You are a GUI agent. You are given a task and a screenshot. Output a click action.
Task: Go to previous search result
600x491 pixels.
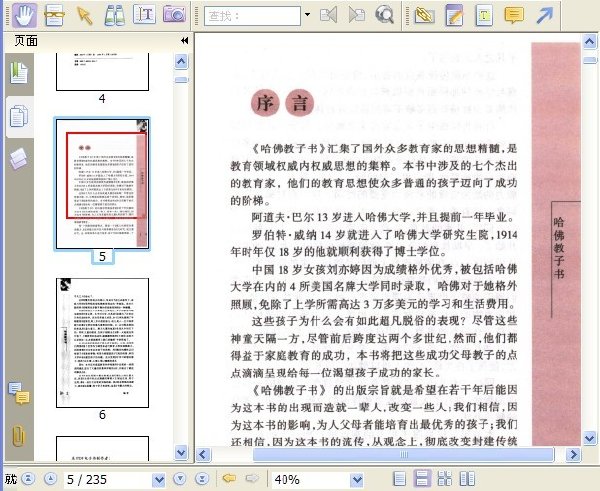328,16
